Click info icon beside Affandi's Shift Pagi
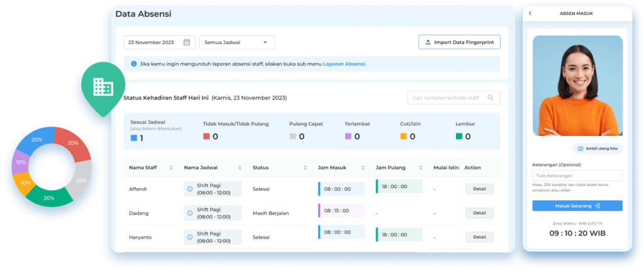 pos(190,189)
